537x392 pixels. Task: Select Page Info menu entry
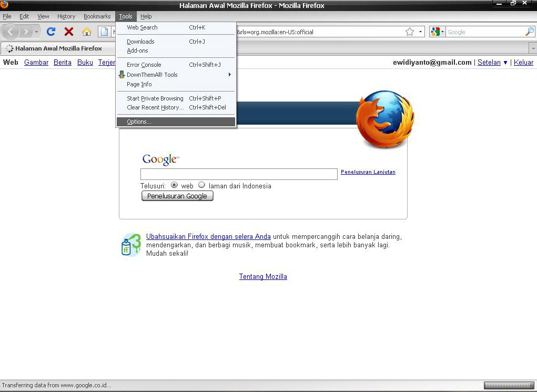click(x=176, y=84)
